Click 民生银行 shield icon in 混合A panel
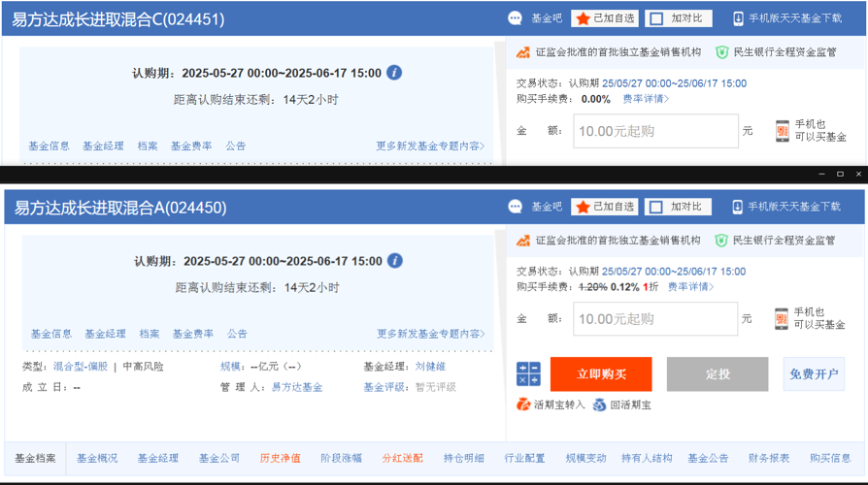The image size is (868, 485). pos(720,241)
